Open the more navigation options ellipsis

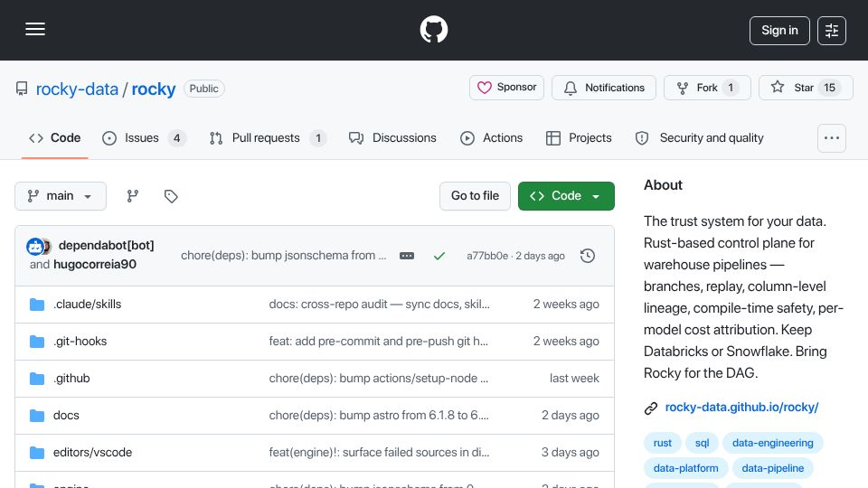pyautogui.click(x=832, y=137)
